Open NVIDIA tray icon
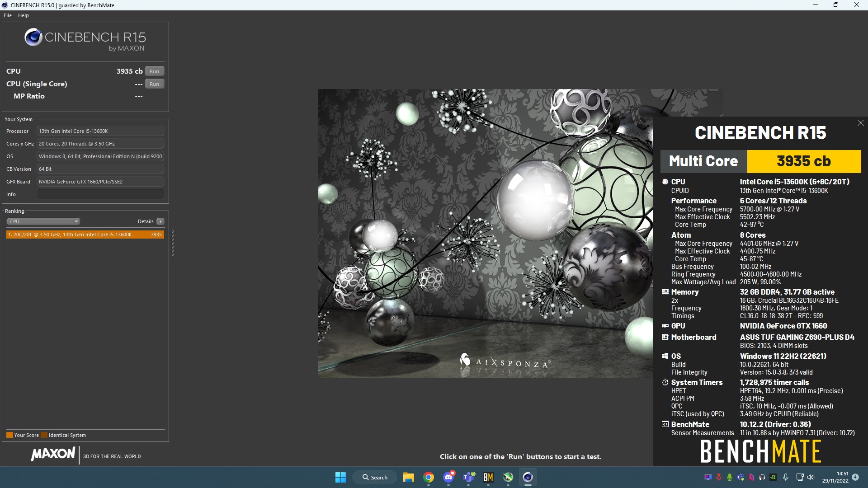 click(x=773, y=477)
